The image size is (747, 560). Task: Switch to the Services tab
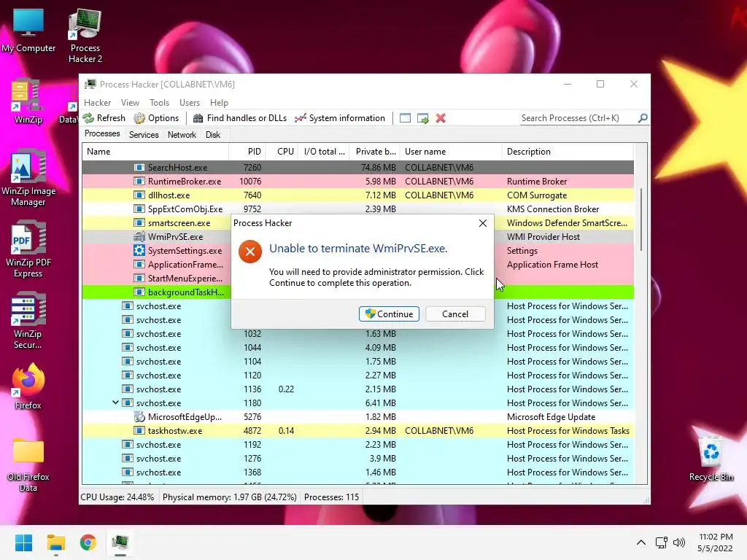(x=144, y=135)
